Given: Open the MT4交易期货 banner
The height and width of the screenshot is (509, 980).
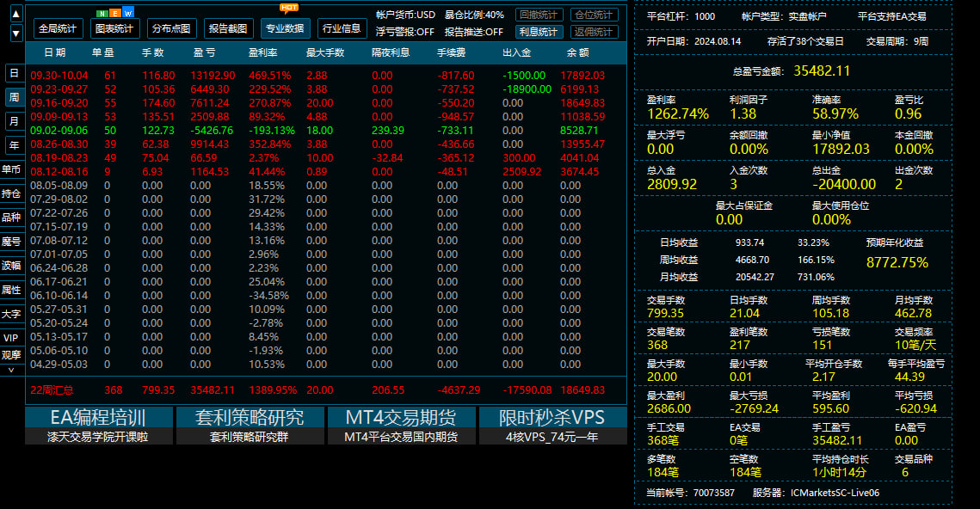Looking at the screenshot, I should [401, 426].
